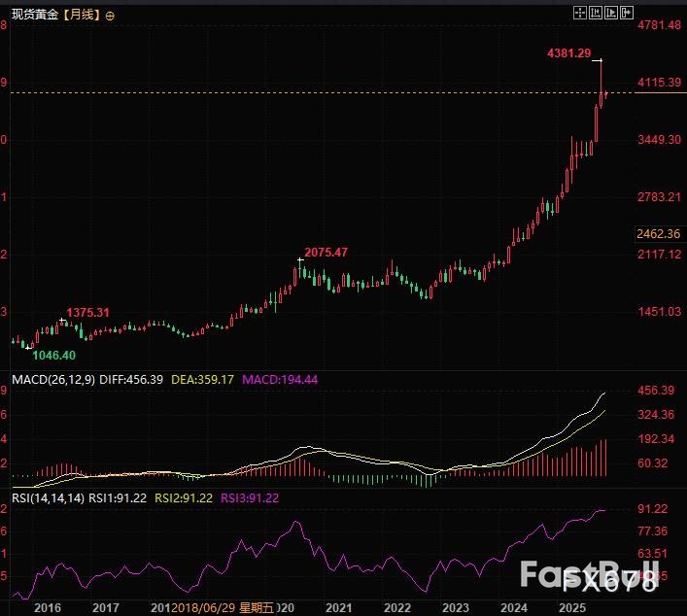This screenshot has height=616, width=687.
Task: Click the 1375.31 price label
Action: [x=87, y=313]
